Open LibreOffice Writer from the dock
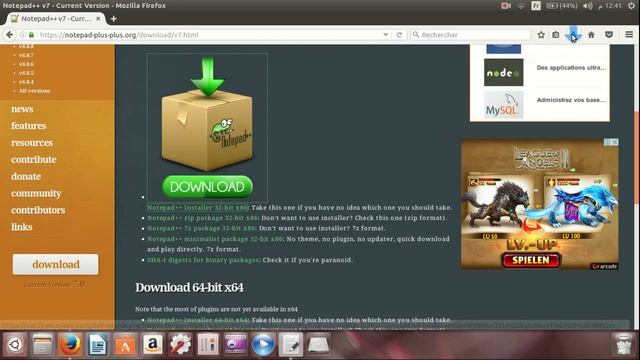 (x=98, y=344)
